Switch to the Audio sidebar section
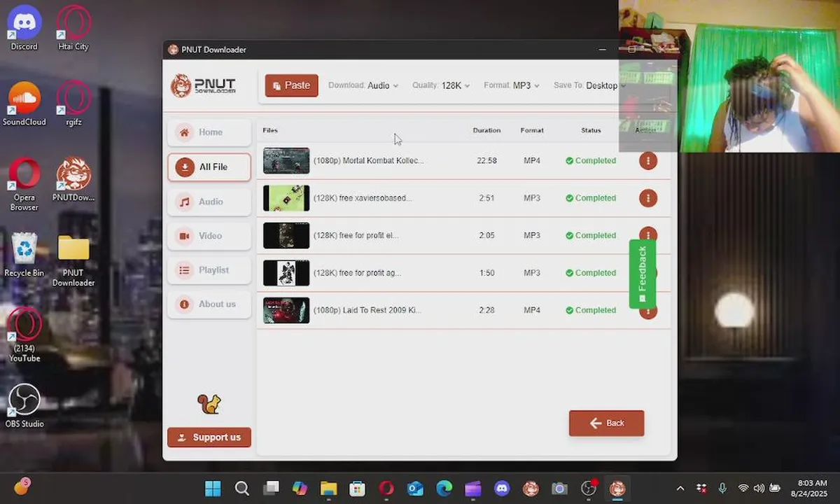 (209, 202)
